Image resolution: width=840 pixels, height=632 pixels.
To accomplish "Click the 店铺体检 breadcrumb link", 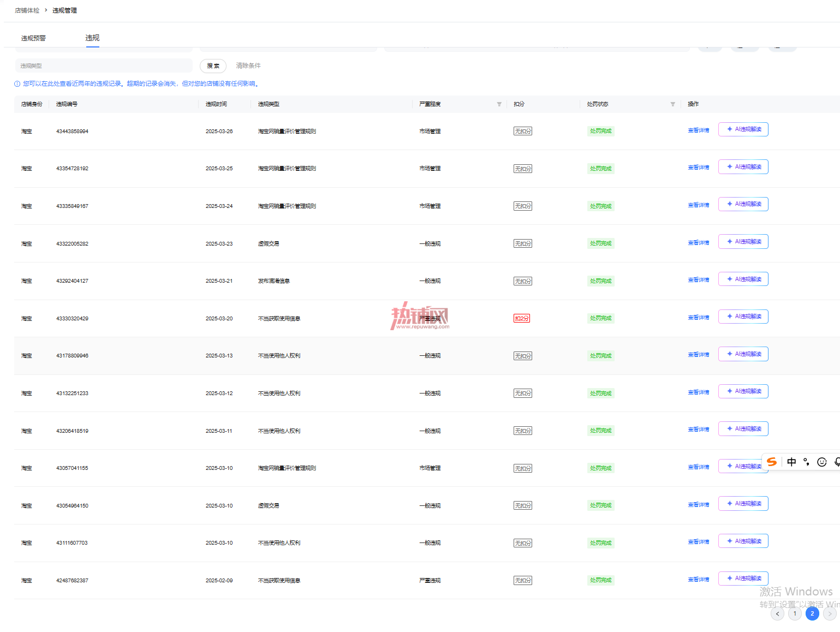I will [27, 10].
